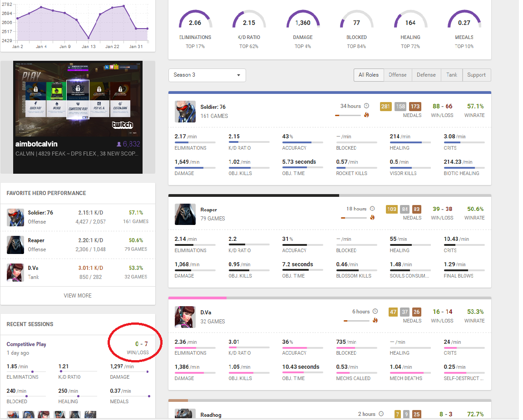
Task: Click D.Va portrait in Favorite Hero Performance
Action: (15, 273)
